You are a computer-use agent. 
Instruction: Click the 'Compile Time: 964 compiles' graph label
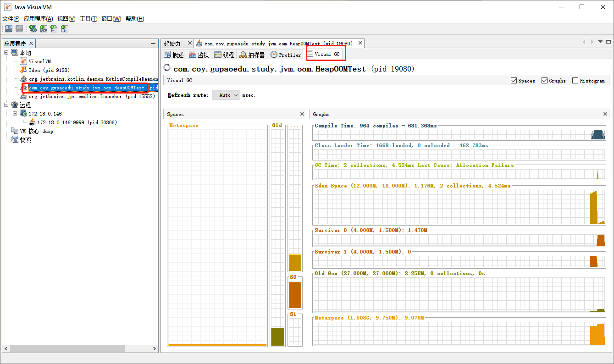click(376, 126)
